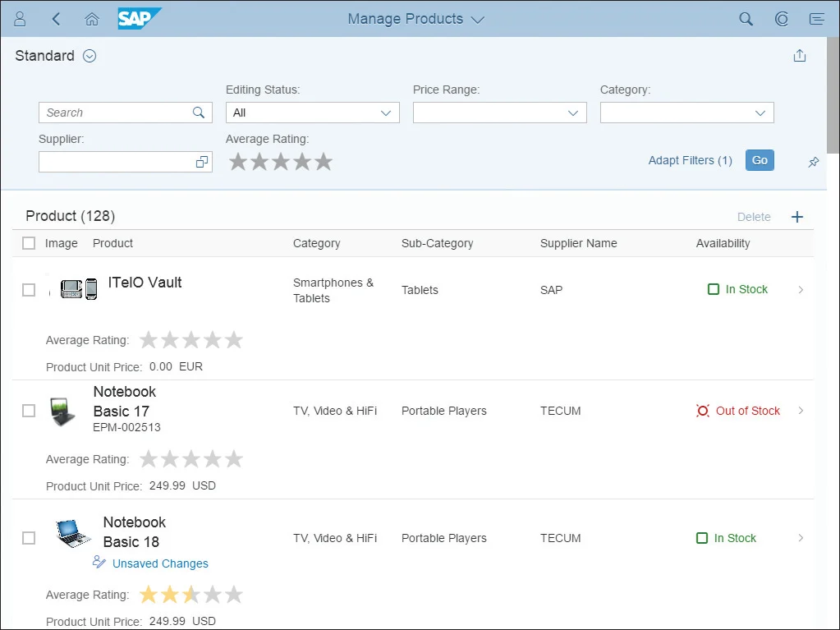
Task: Click the share icon in filter bar
Action: pos(800,56)
